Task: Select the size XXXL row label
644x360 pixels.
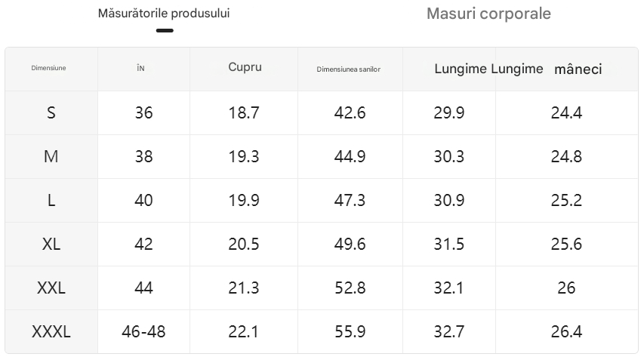Action: coord(51,331)
